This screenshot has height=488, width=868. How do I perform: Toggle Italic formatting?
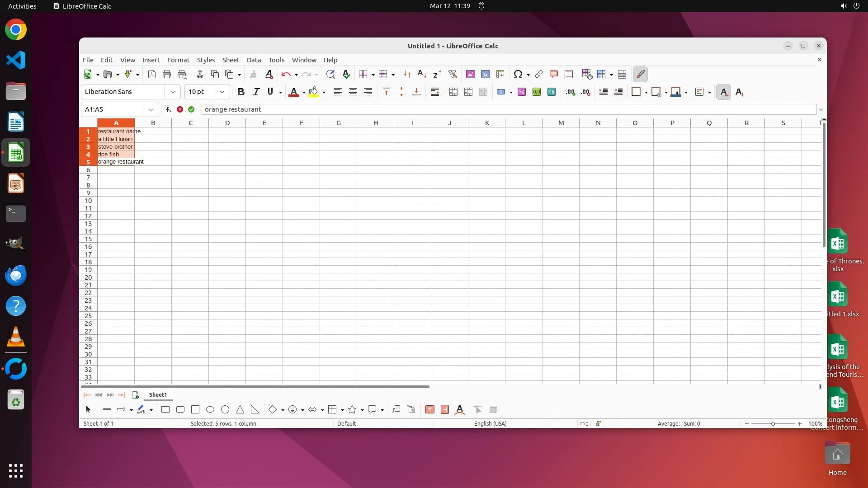256,92
